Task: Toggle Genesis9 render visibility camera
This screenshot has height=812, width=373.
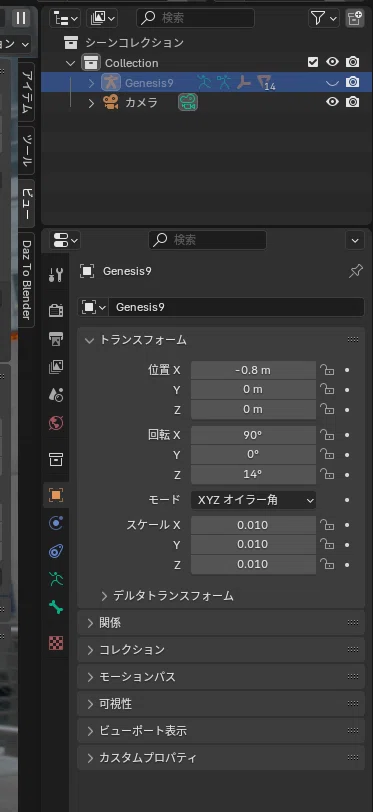Action: (353, 82)
